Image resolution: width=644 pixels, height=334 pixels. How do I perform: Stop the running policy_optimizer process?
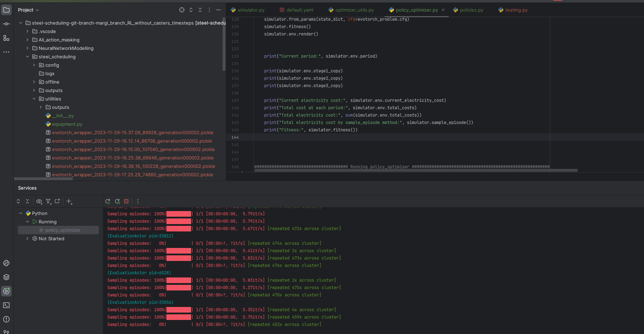(x=126, y=201)
